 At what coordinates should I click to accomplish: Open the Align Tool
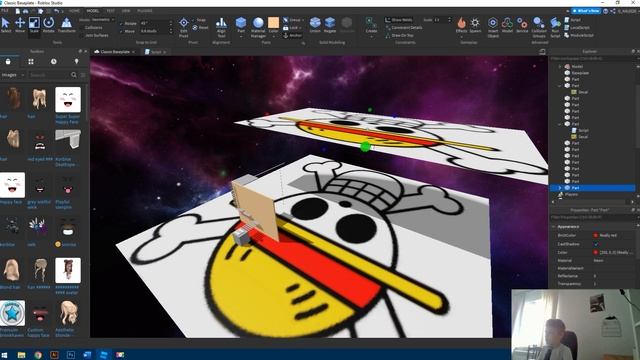pos(221,27)
